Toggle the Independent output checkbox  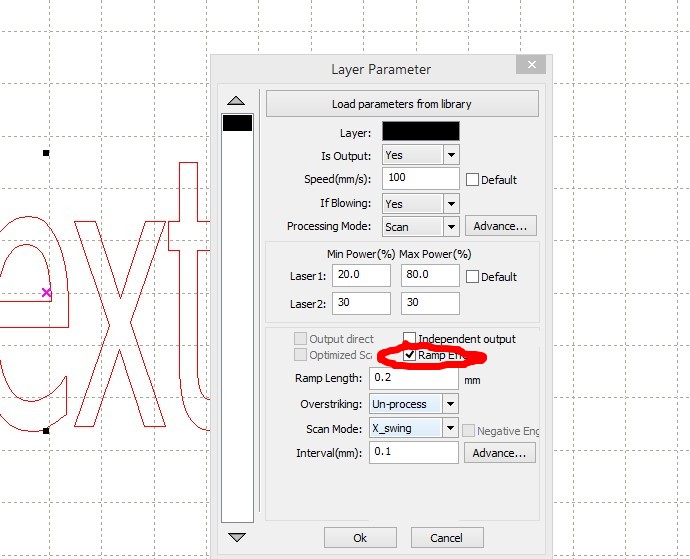point(409,339)
